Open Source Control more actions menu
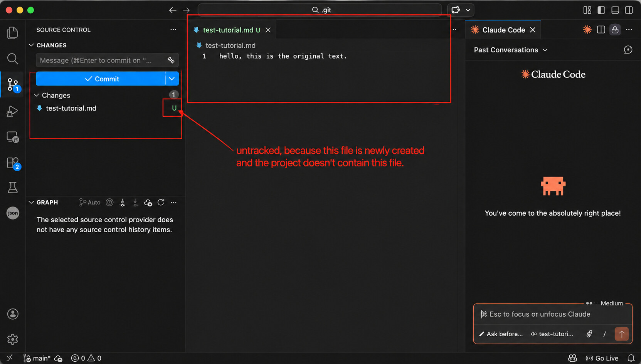 pyautogui.click(x=173, y=30)
